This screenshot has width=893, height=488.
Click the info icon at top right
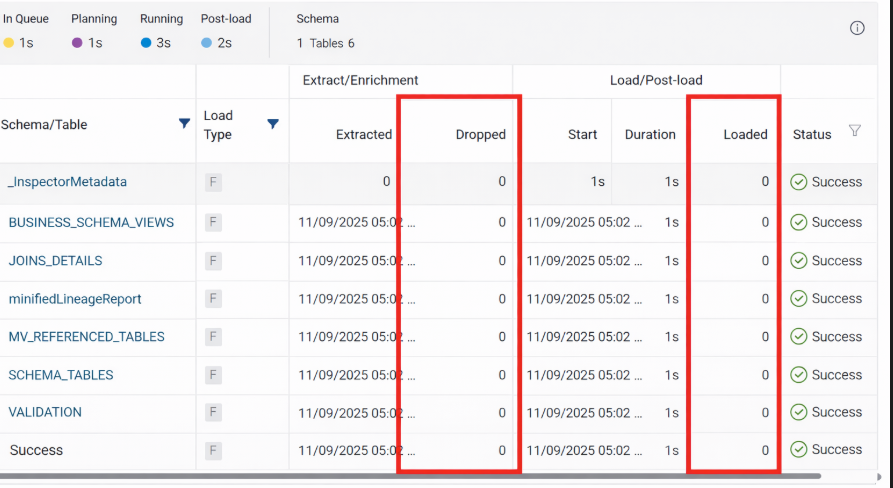click(857, 28)
